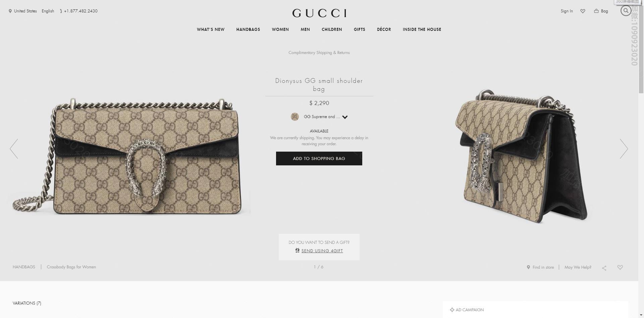Click the share icon near Help
The height and width of the screenshot is (318, 644).
(604, 268)
